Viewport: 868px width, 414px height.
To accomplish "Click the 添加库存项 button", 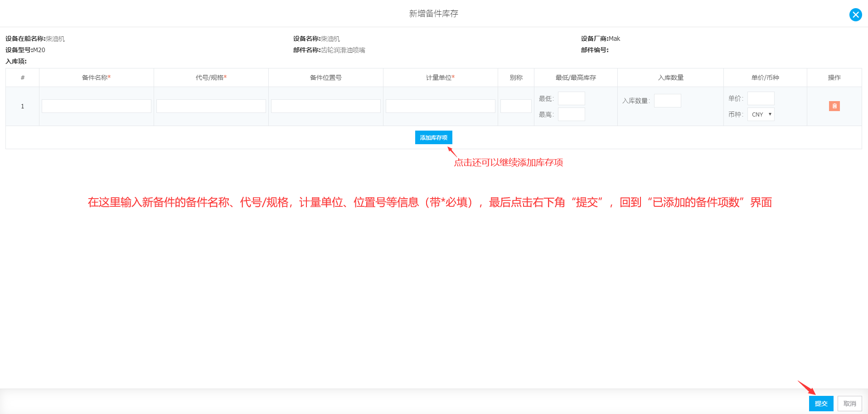I will pos(433,137).
